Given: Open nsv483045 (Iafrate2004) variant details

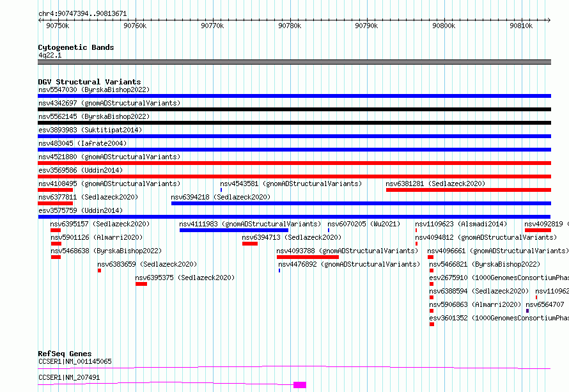Looking at the screenshot, I should click(82, 143).
